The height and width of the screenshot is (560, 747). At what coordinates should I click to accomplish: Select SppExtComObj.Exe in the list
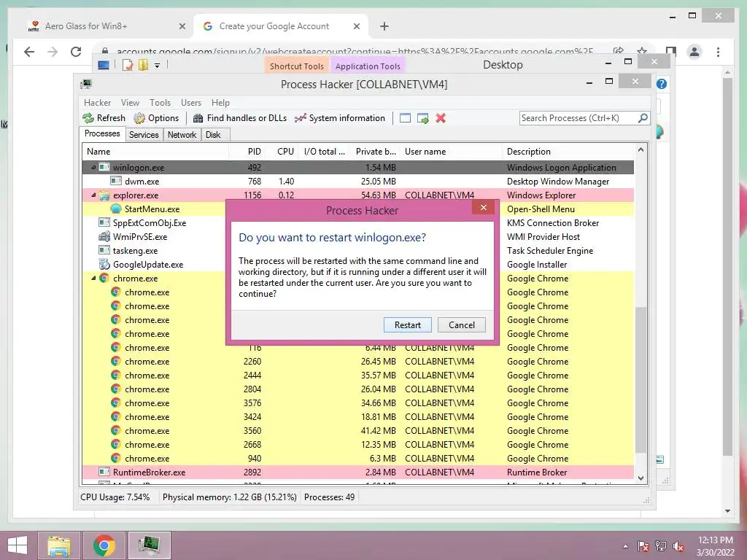pyautogui.click(x=149, y=223)
